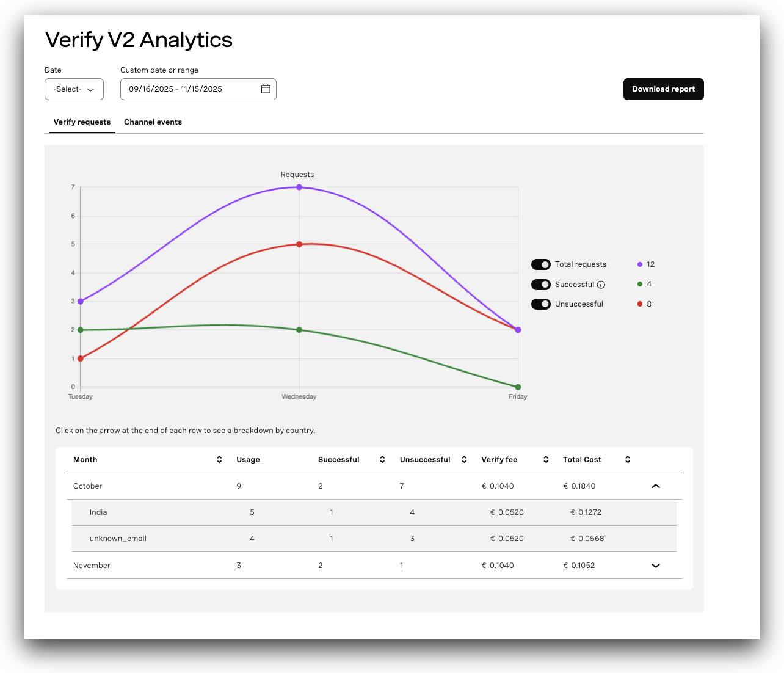Open the Date -Select- dropdown
This screenshot has height=673, width=784.
(x=74, y=89)
